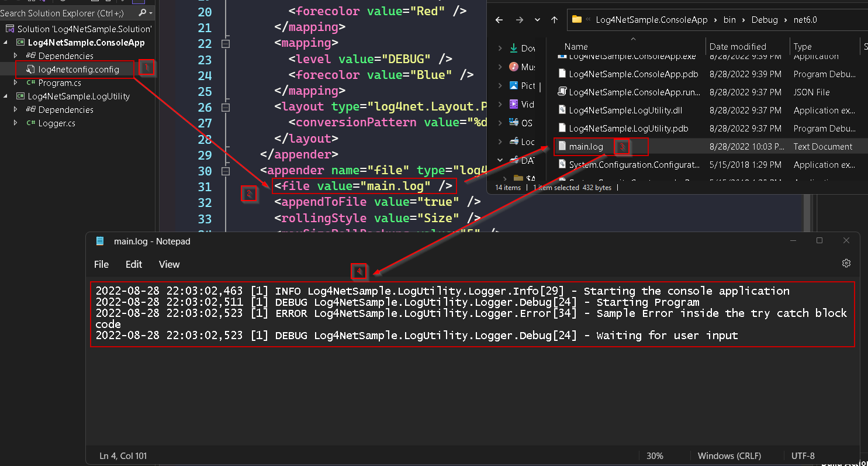
Task: Expand the Logger.cs tree node
Action: 16,123
